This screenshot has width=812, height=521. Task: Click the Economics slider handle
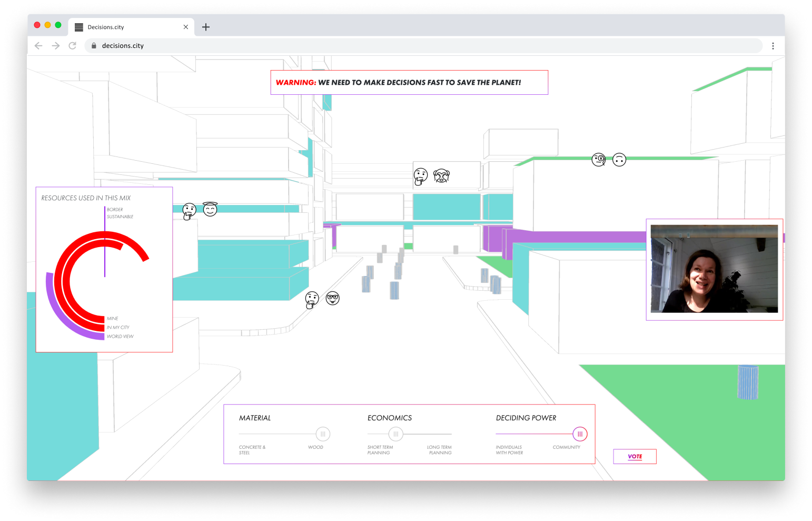pyautogui.click(x=395, y=434)
